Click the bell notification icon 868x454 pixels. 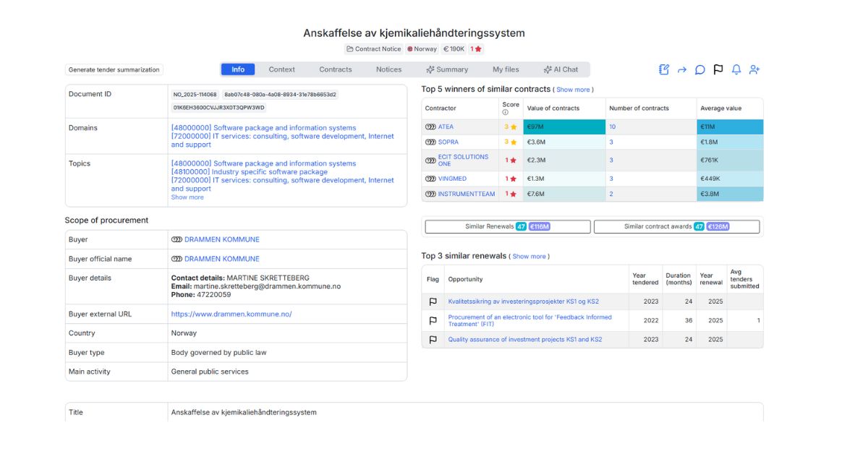pos(736,69)
